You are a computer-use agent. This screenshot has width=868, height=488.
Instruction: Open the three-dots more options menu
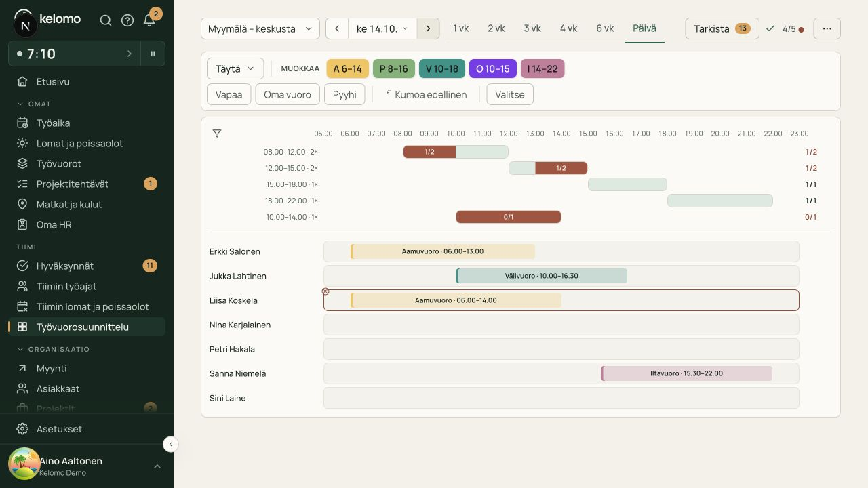click(x=827, y=28)
